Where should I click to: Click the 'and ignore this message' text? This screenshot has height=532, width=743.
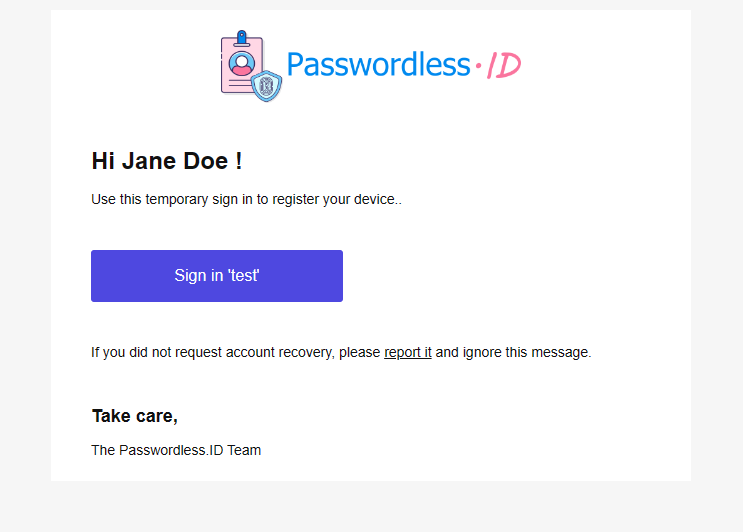(513, 352)
